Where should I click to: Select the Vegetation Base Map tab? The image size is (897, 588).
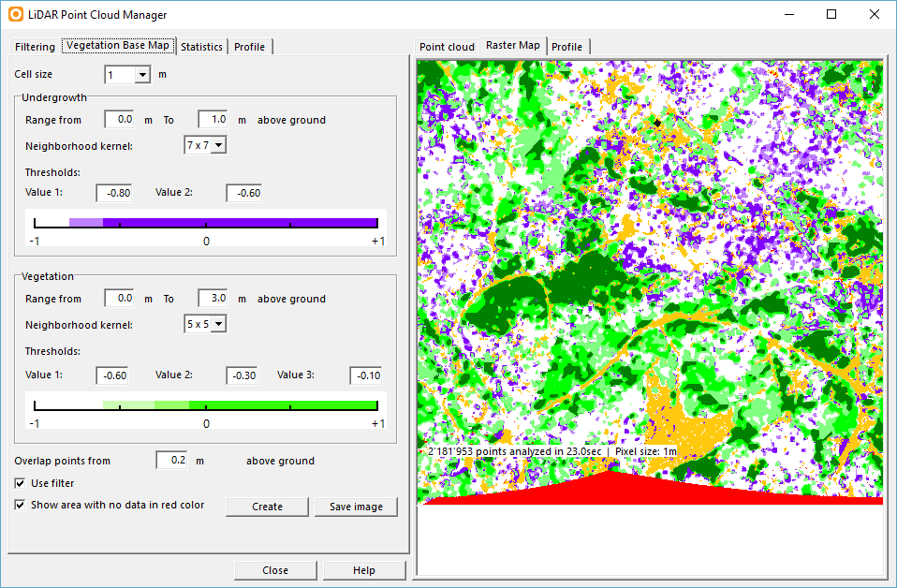(x=118, y=45)
